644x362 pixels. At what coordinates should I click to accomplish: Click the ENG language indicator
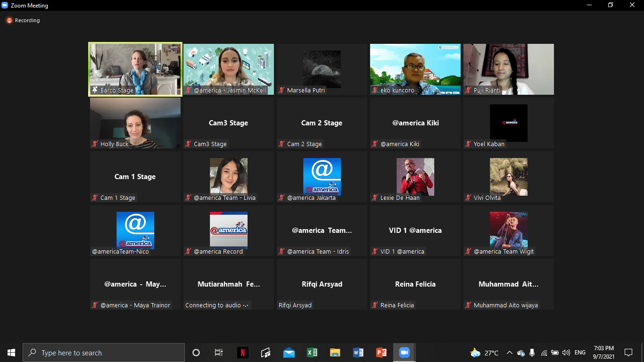coord(580,353)
